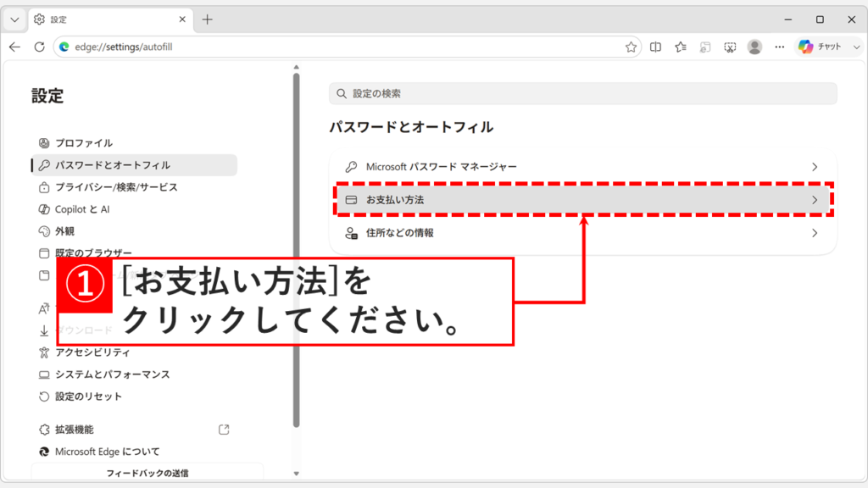Open split screen view icon

(655, 47)
